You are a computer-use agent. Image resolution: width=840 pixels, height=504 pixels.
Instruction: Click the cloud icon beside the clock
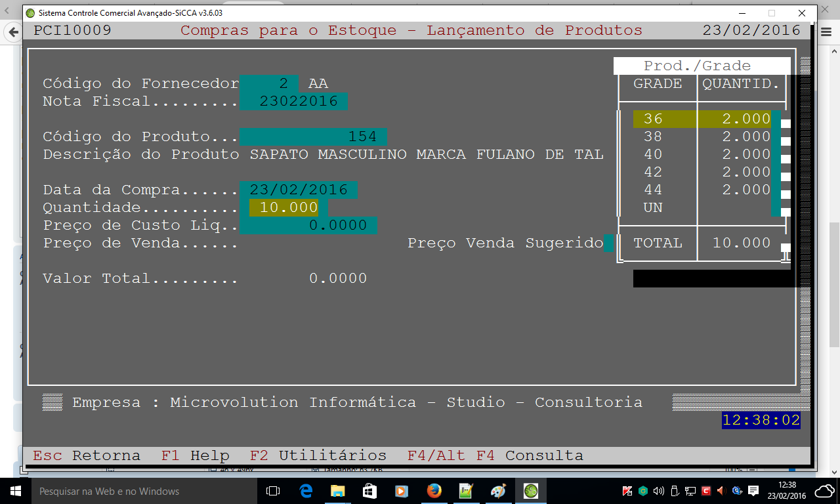(825, 491)
